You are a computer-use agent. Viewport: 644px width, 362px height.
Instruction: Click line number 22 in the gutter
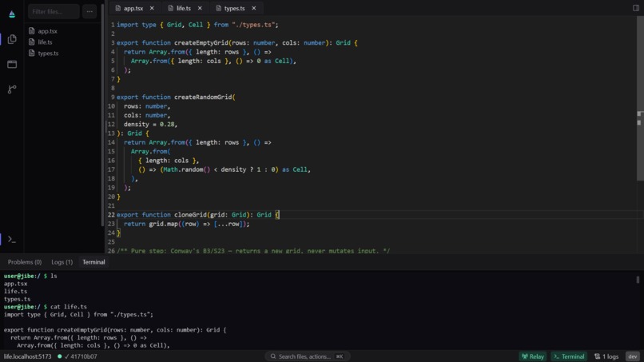tap(111, 214)
